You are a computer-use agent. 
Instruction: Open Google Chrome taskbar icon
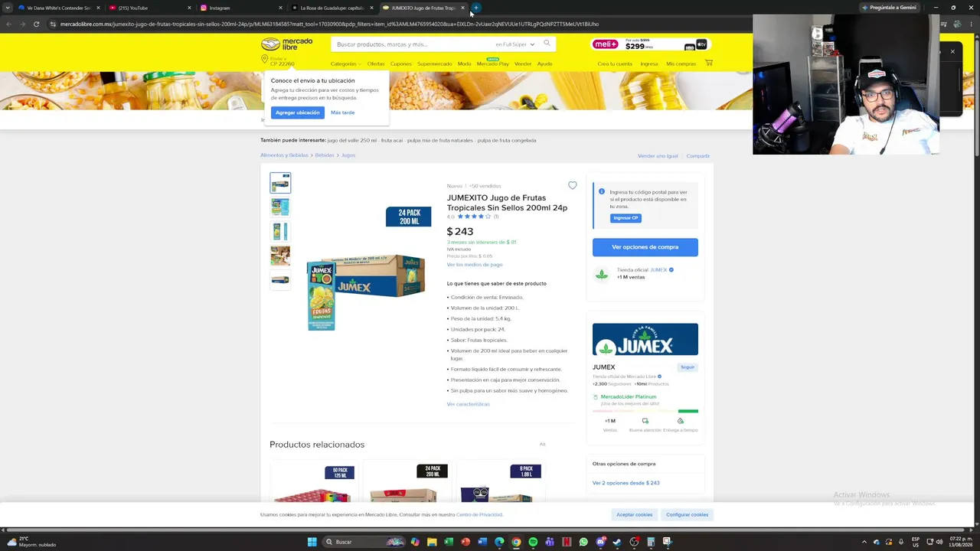click(x=516, y=542)
